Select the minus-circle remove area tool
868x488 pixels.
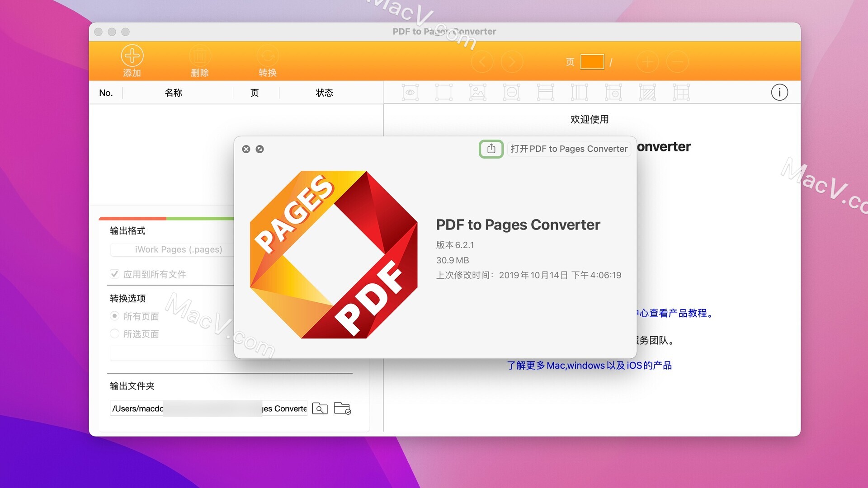(512, 92)
